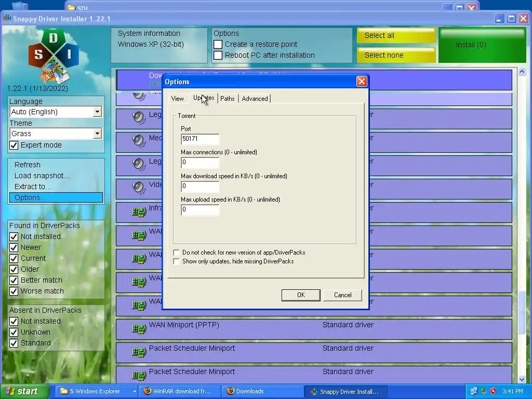The height and width of the screenshot is (399, 532).
Task: Click the driver list scrollbar up arrow
Action: point(522,71)
